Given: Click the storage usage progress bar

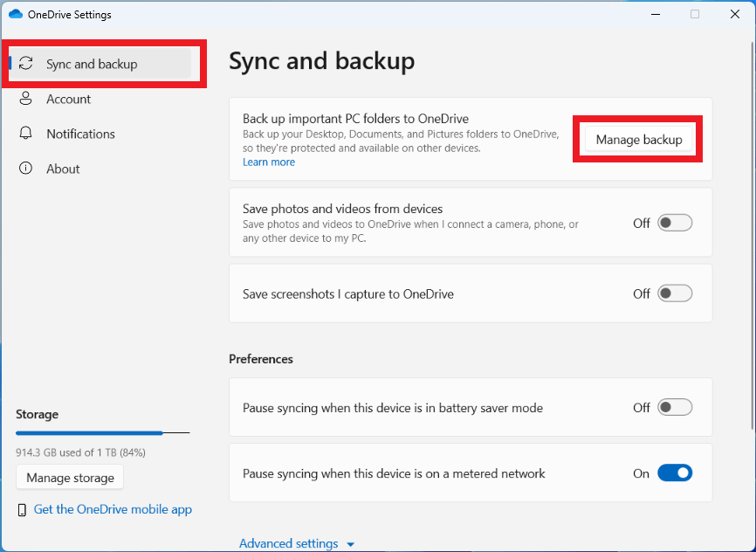Looking at the screenshot, I should click(102, 432).
